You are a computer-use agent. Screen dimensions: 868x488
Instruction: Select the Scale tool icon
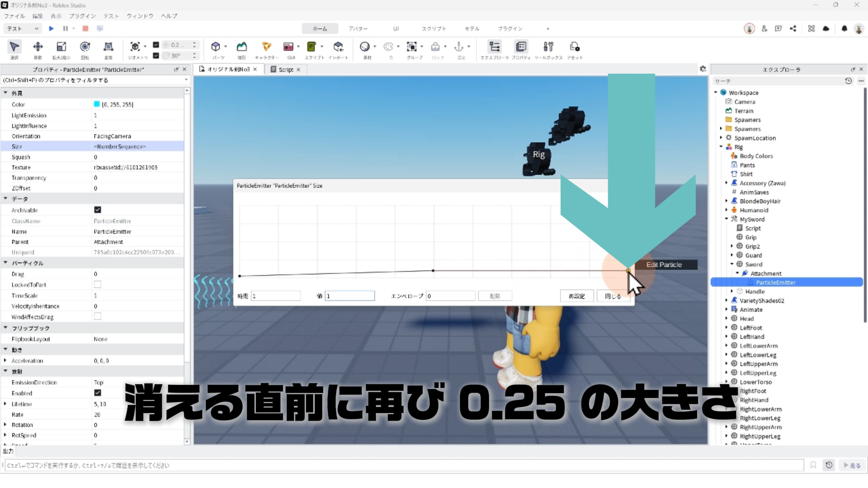tap(61, 47)
